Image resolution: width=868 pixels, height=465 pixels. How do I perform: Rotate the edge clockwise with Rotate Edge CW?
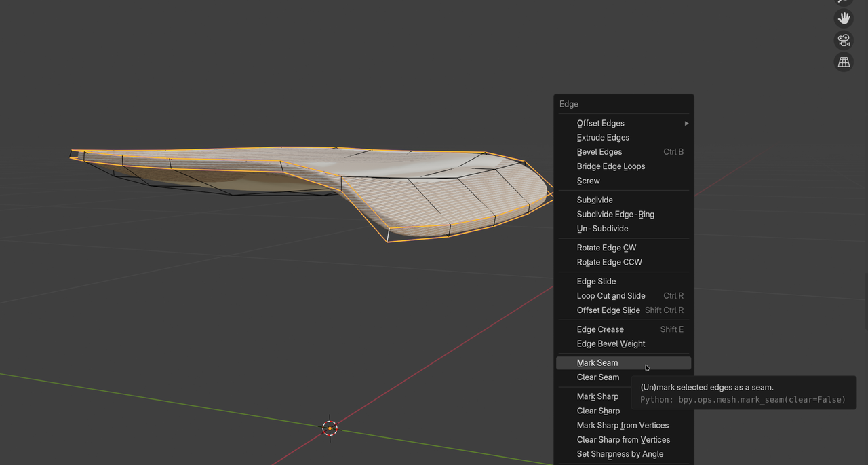coord(606,248)
